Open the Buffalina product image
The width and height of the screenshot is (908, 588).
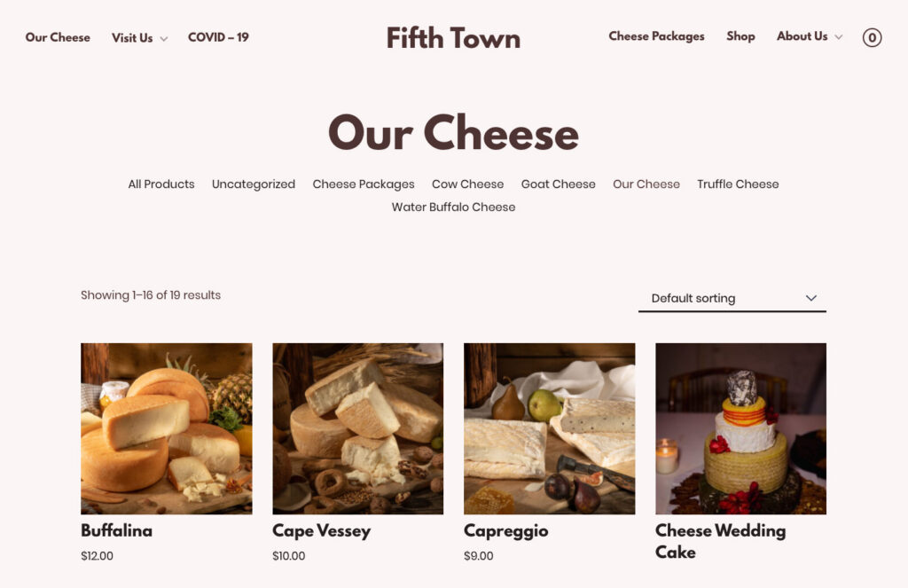coord(166,428)
